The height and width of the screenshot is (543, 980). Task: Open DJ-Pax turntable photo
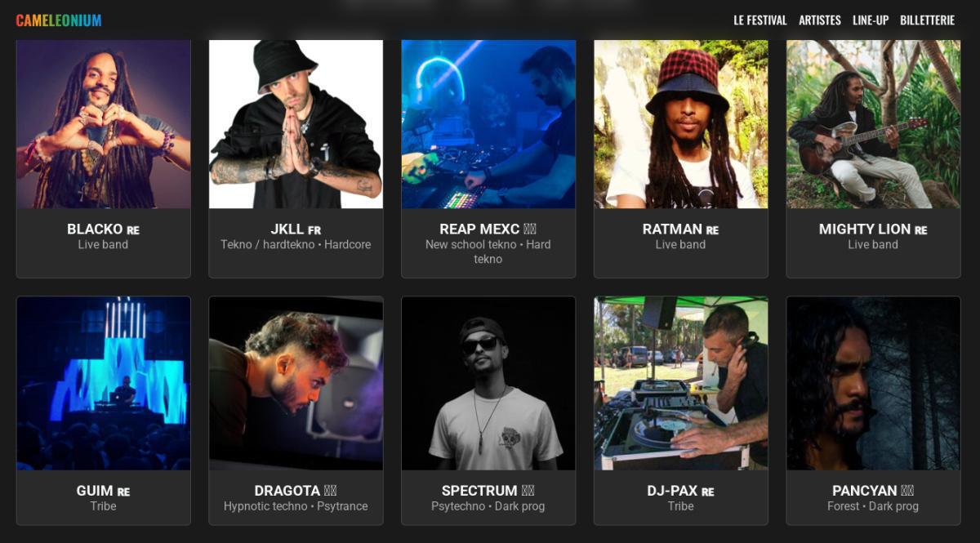pyautogui.click(x=681, y=383)
